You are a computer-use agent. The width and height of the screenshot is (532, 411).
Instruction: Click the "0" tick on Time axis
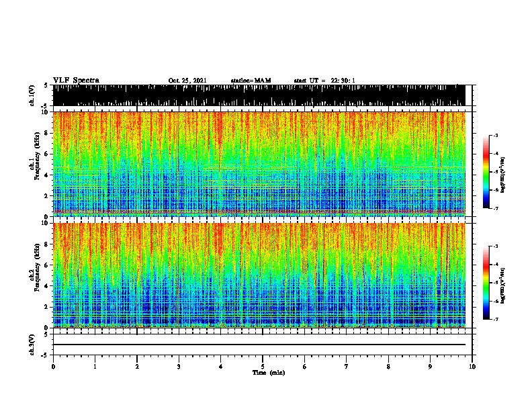pos(53,367)
